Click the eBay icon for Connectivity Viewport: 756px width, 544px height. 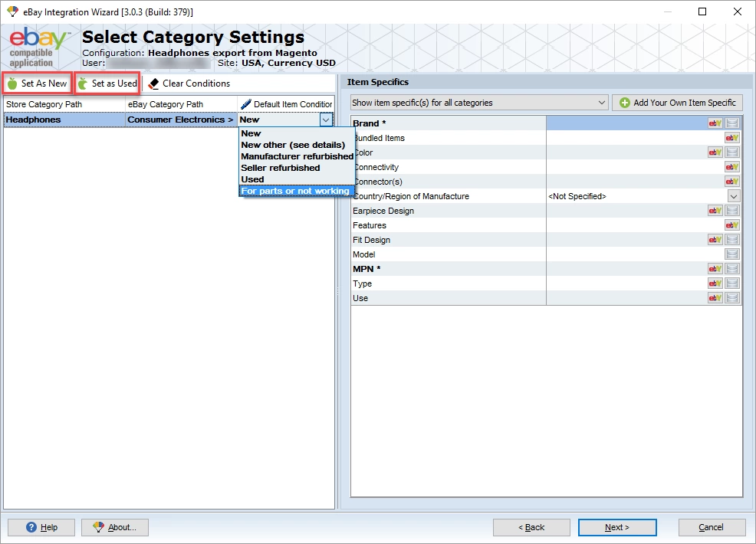[732, 167]
